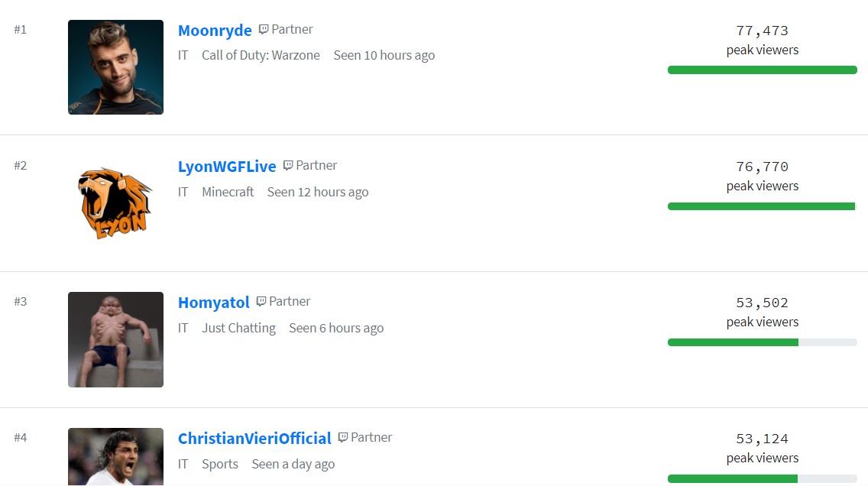Viewport: 868px width, 486px height.
Task: Click the Twitch Partner icon next to Moonryde
Action: (264, 29)
